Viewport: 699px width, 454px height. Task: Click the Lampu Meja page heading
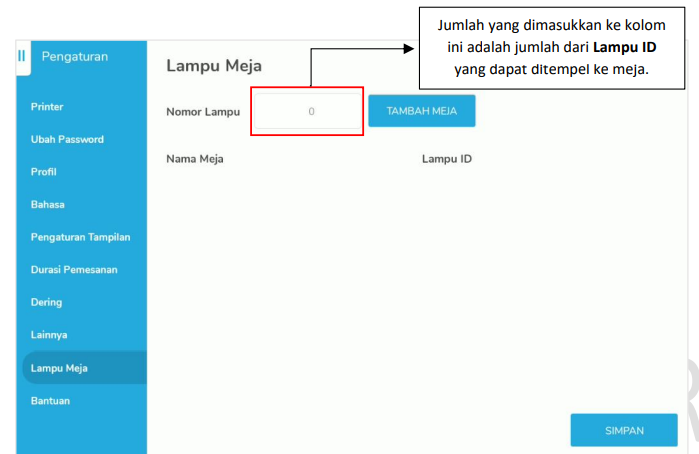click(x=213, y=66)
